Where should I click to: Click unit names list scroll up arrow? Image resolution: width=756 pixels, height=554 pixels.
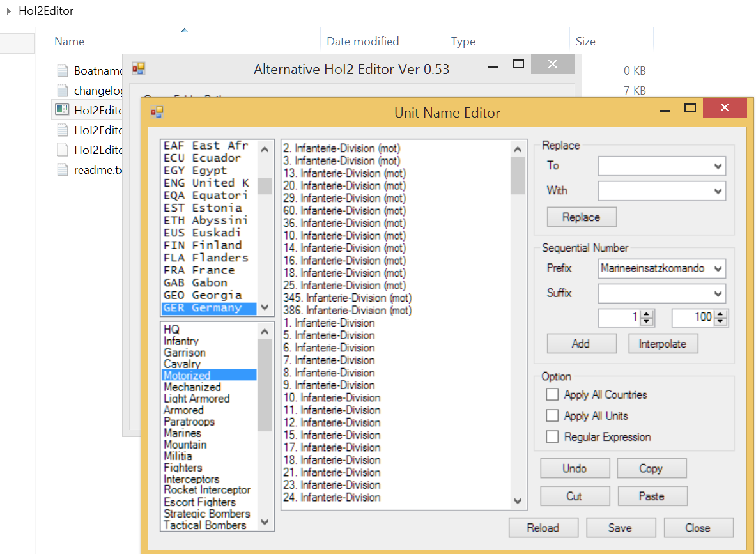[518, 149]
